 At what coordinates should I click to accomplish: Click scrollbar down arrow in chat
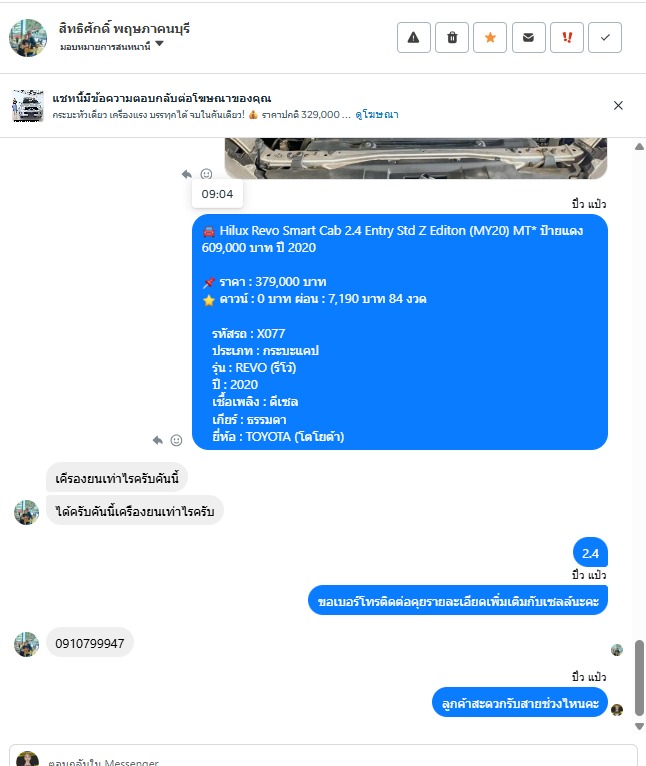point(639,726)
